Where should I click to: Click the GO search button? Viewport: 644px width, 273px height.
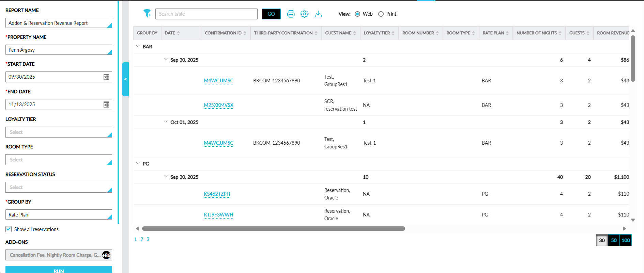click(271, 14)
